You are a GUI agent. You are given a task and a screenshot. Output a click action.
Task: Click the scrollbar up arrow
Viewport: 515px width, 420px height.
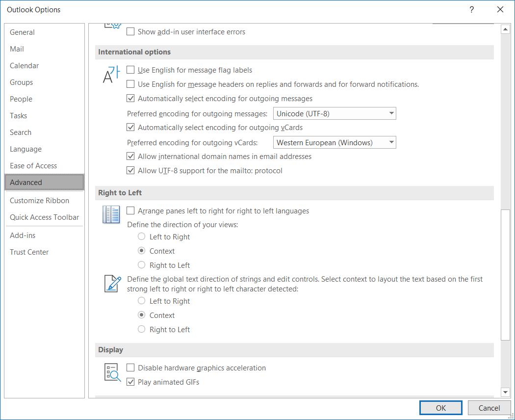(x=505, y=29)
